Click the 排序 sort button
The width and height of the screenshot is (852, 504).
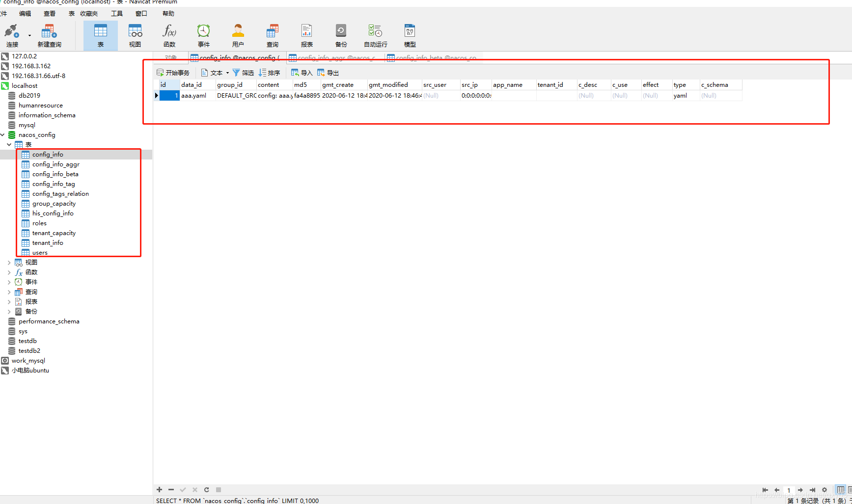(269, 73)
